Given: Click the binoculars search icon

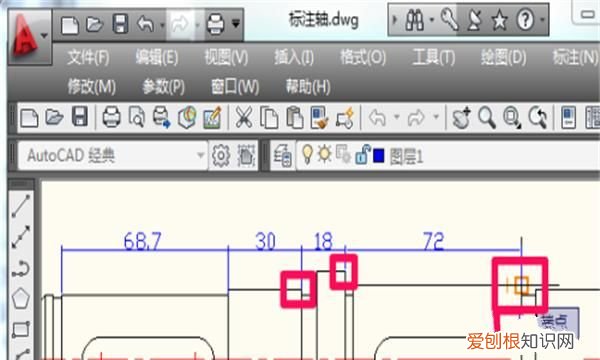Looking at the screenshot, I should (x=414, y=20).
